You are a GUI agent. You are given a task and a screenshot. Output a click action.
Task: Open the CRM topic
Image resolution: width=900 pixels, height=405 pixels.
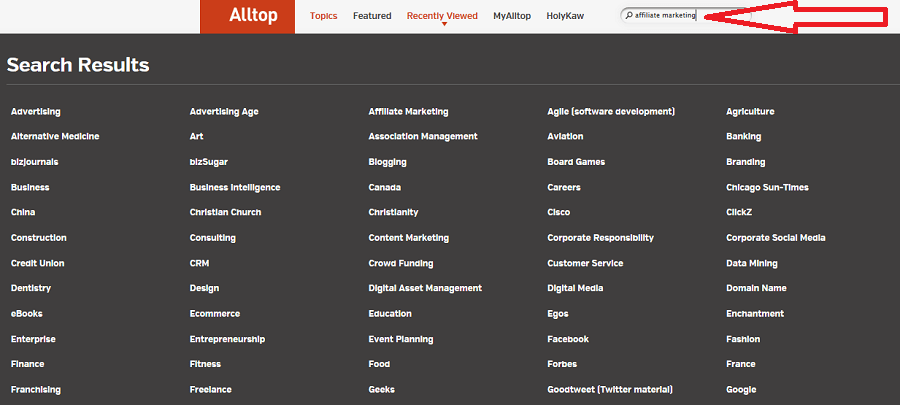point(199,263)
